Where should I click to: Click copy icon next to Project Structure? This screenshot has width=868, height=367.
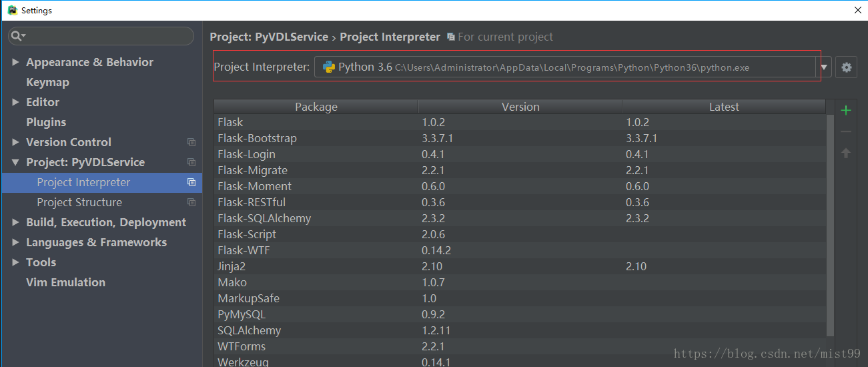tap(191, 202)
